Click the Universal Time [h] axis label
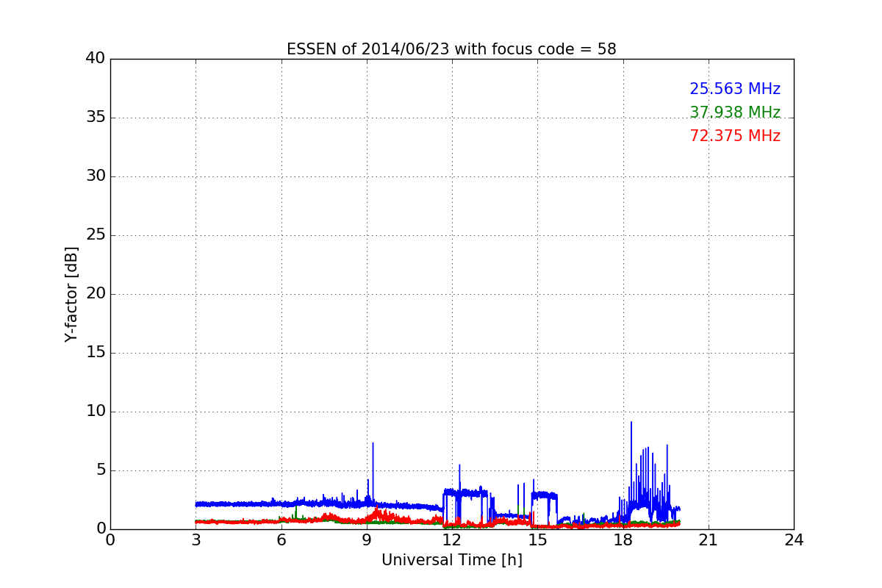882x588 pixels. tap(451, 560)
